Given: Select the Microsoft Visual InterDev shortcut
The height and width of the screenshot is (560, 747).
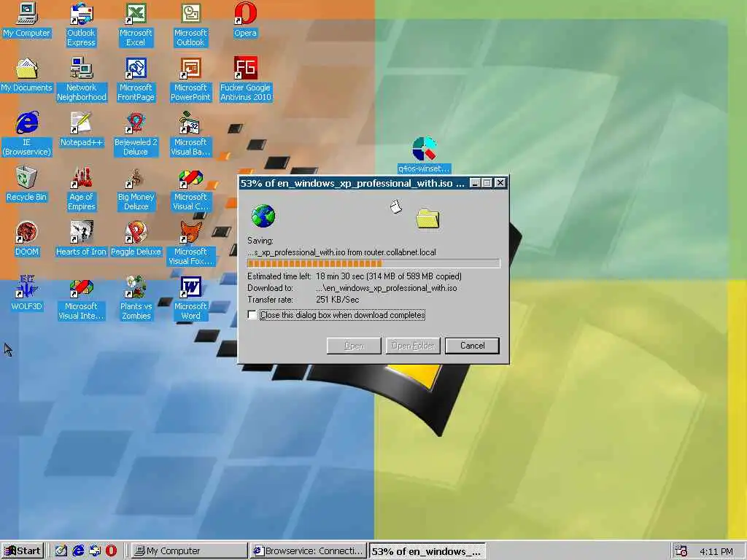Looking at the screenshot, I should tap(82, 298).
